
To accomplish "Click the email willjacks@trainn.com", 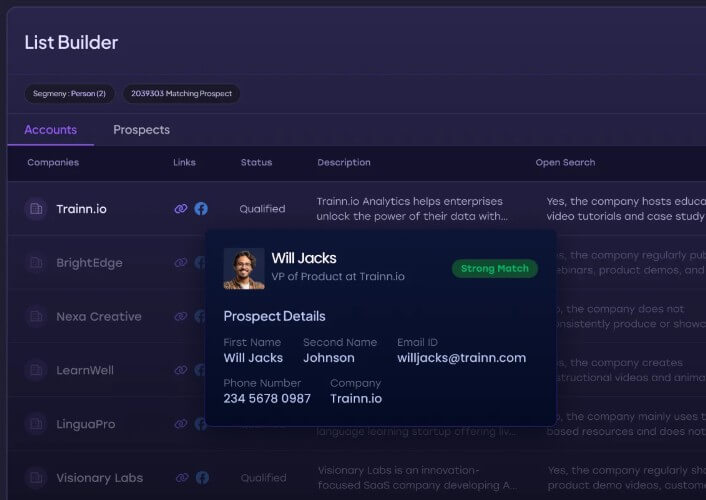I will pyautogui.click(x=462, y=358).
